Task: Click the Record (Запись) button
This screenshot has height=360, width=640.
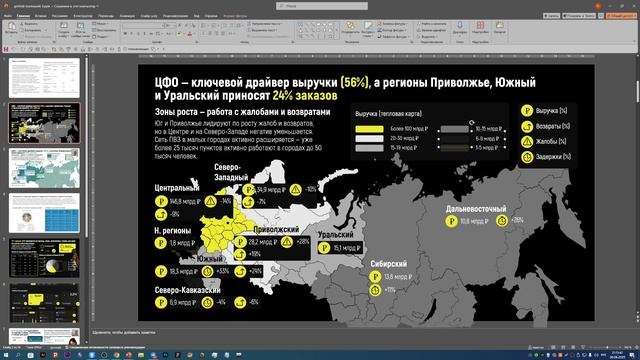Action: (551, 16)
